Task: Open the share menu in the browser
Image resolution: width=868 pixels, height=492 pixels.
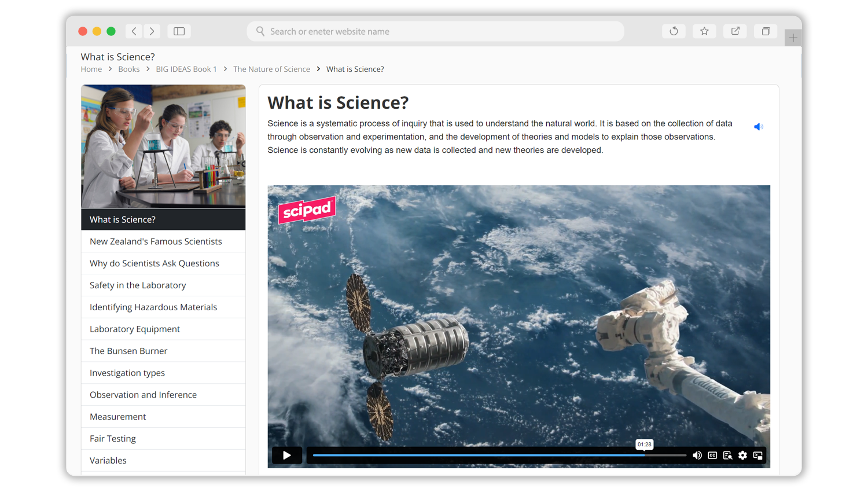Action: pos(735,31)
